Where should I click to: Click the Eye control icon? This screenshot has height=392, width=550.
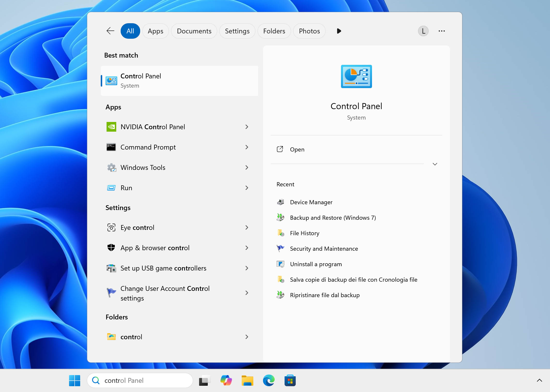111,227
